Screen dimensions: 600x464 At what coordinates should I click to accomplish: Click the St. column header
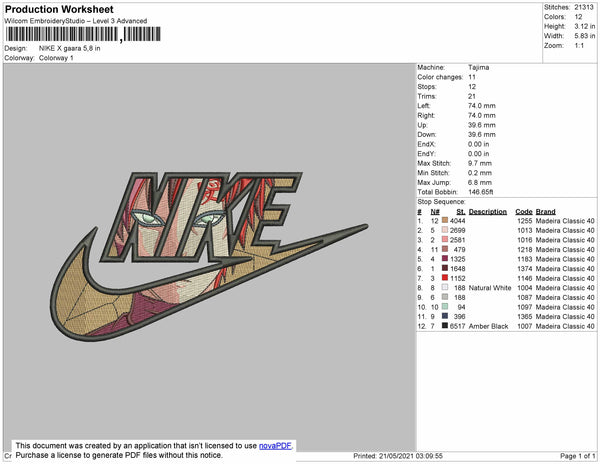coord(460,211)
